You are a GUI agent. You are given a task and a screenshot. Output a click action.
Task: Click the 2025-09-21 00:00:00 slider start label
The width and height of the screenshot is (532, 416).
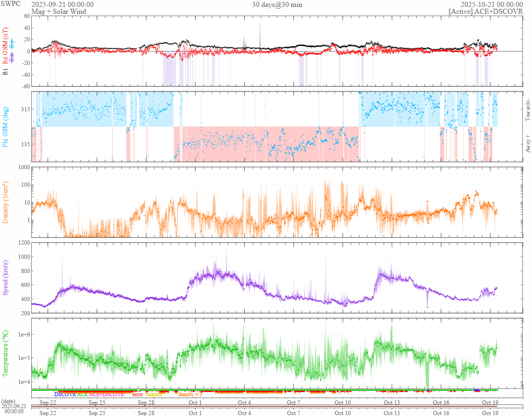[x=14, y=409]
